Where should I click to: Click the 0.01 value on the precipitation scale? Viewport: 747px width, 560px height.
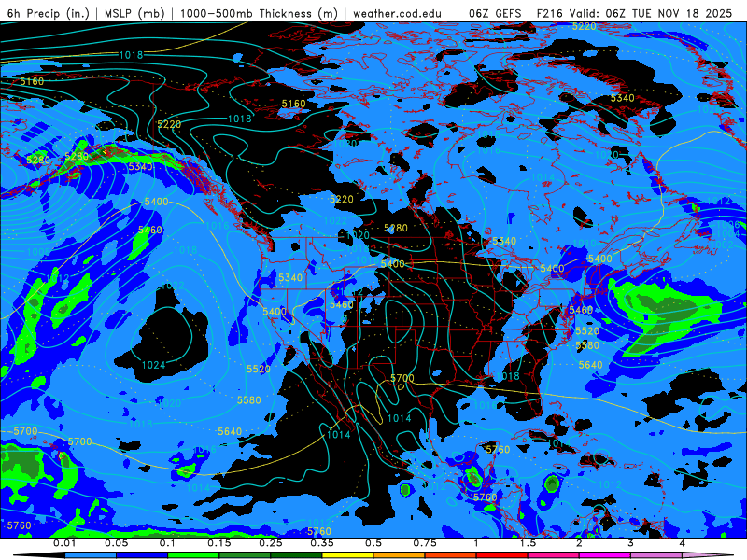(x=64, y=543)
